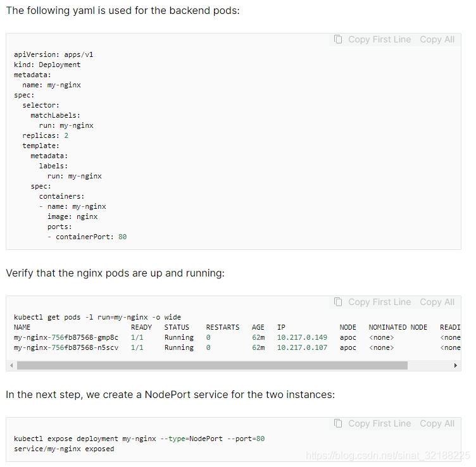The image size is (476, 467).
Task: Click the horizontal scrollbar thumb
Action: (x=212, y=365)
